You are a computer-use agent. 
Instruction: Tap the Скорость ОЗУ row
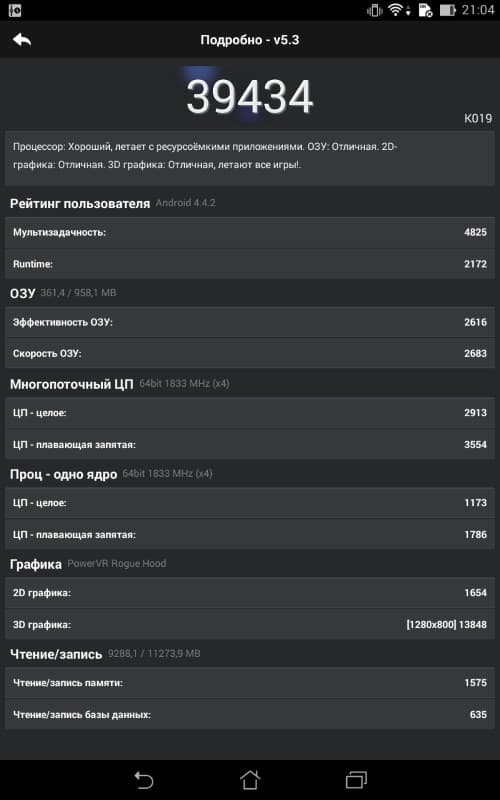pos(250,354)
